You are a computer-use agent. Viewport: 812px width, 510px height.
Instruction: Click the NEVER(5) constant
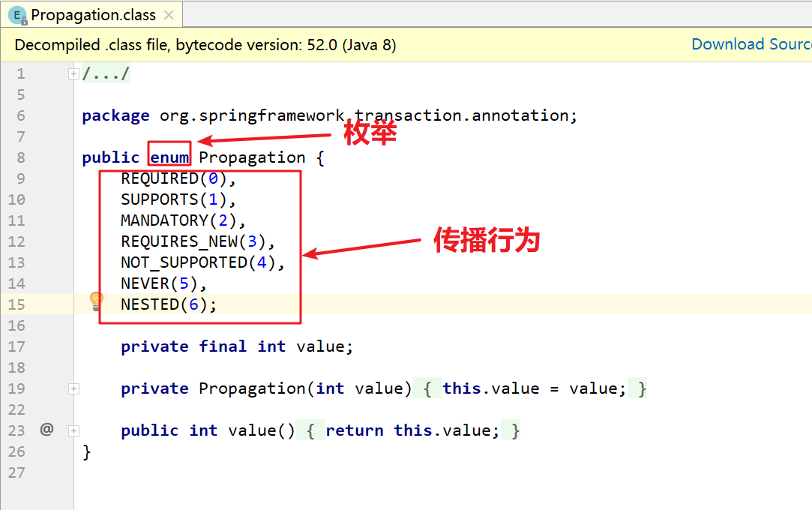163,283
